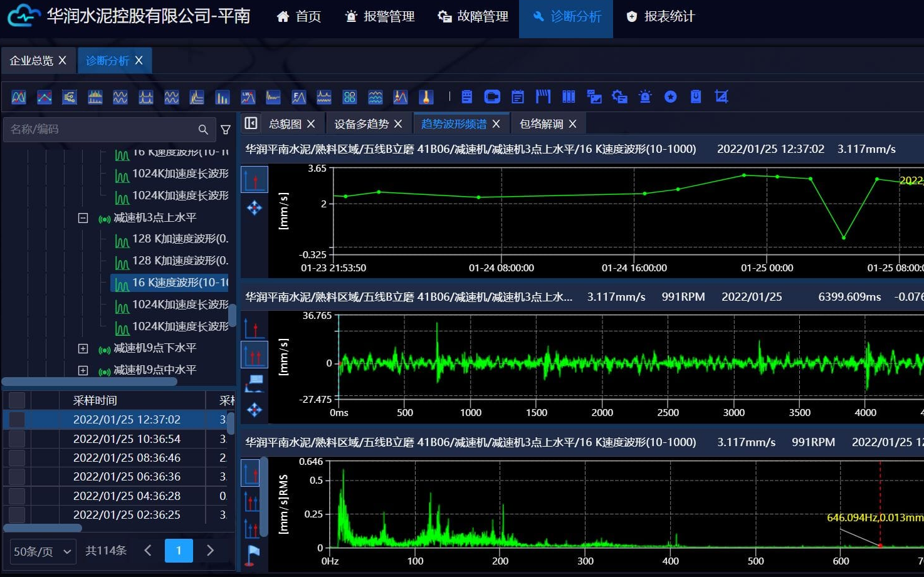Image resolution: width=924 pixels, height=577 pixels.
Task: Open the 50条/页 page size dropdown
Action: 42,551
